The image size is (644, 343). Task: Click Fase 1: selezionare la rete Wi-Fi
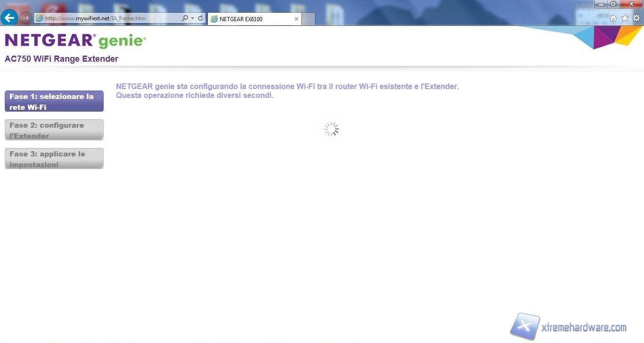point(54,101)
